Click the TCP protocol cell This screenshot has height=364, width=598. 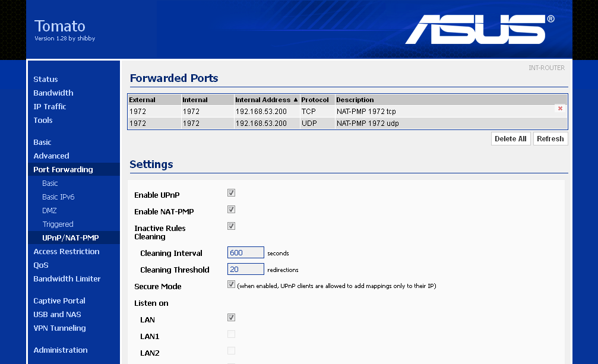pos(317,112)
